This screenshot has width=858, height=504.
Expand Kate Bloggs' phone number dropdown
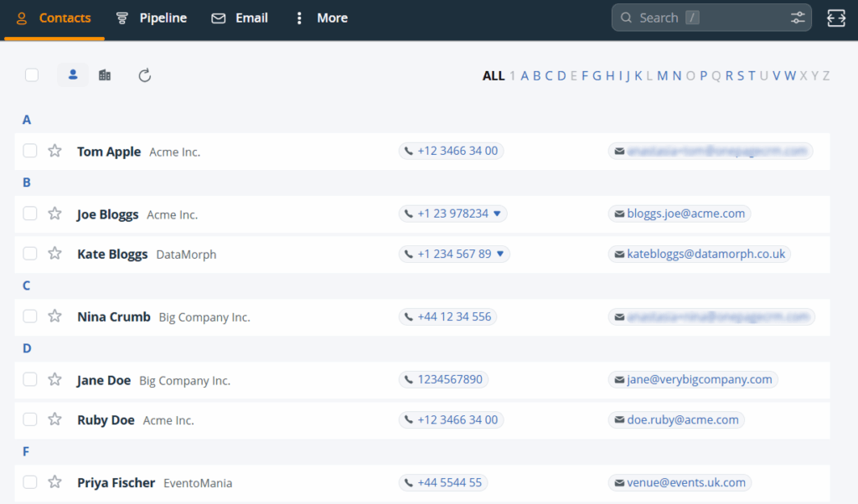(500, 254)
